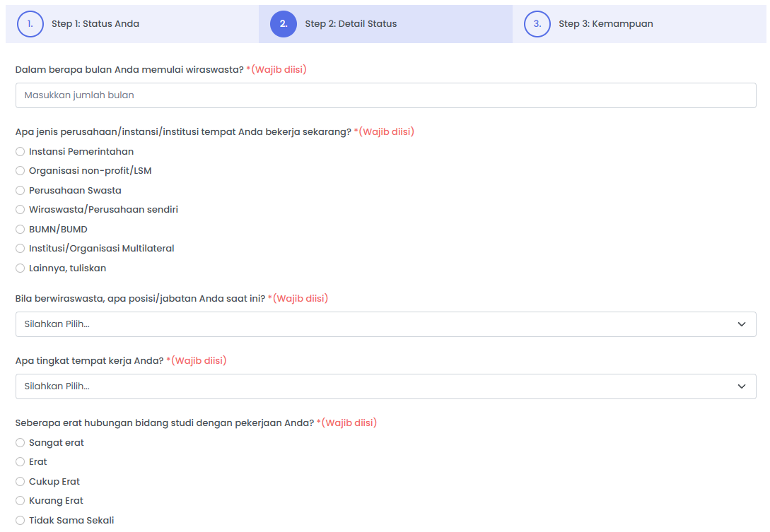Click the highlighted step 2 circle icon
Screen dimensions: 770x532
coord(284,24)
